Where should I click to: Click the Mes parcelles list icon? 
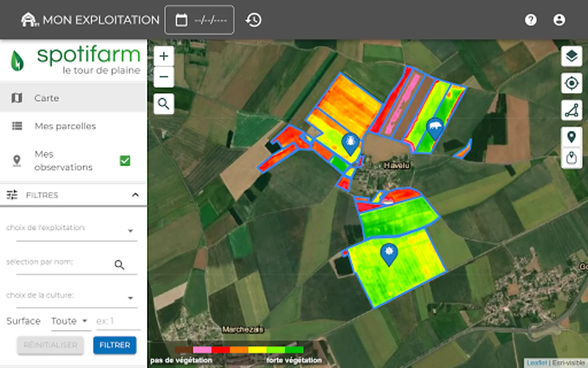pyautogui.click(x=17, y=126)
